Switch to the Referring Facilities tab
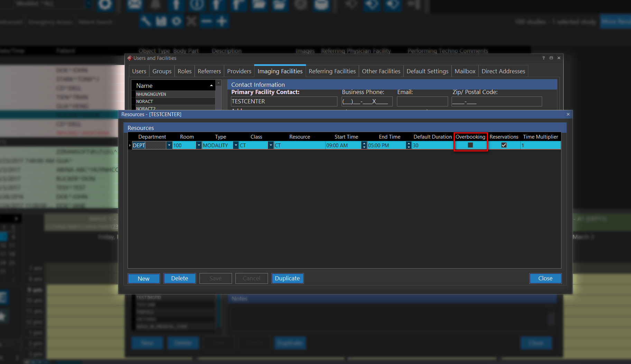The image size is (631, 364). [332, 71]
